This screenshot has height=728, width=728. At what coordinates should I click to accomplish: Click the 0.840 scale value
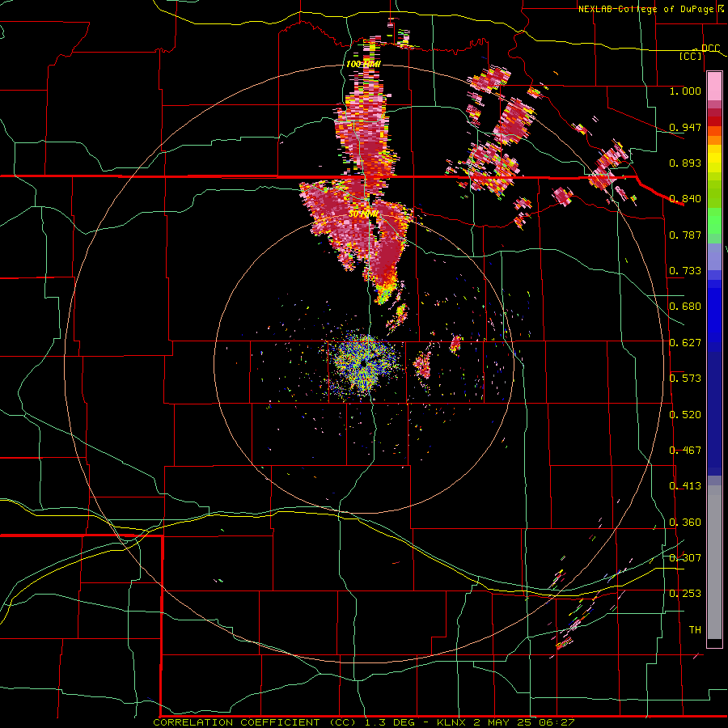[685, 199]
